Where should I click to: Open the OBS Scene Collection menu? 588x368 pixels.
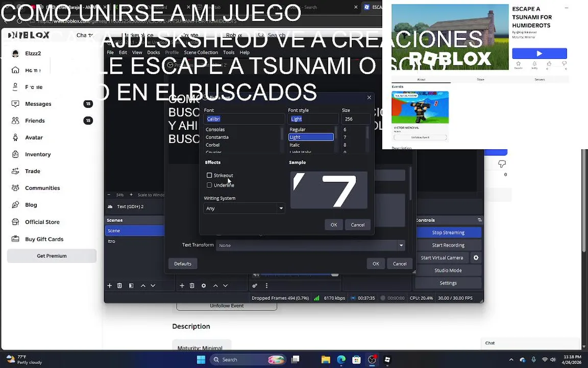(x=201, y=53)
